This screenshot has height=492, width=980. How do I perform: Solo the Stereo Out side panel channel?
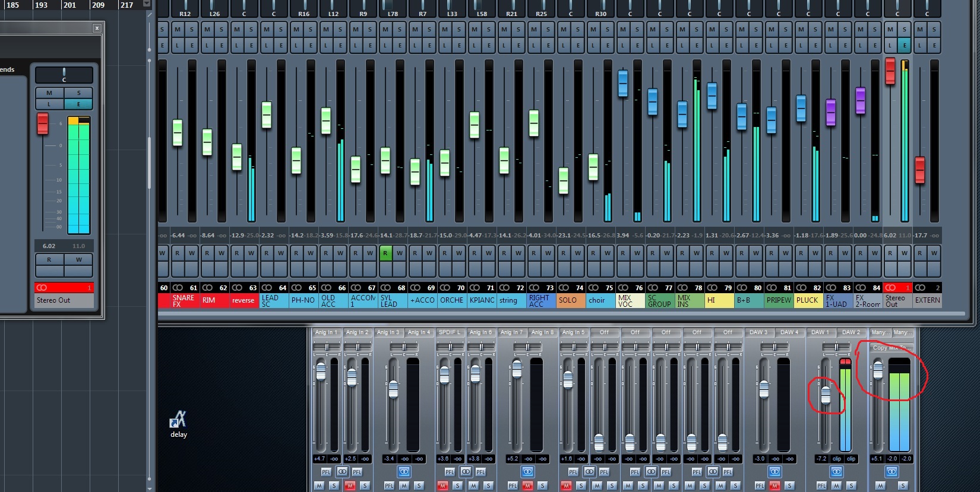tap(78, 93)
